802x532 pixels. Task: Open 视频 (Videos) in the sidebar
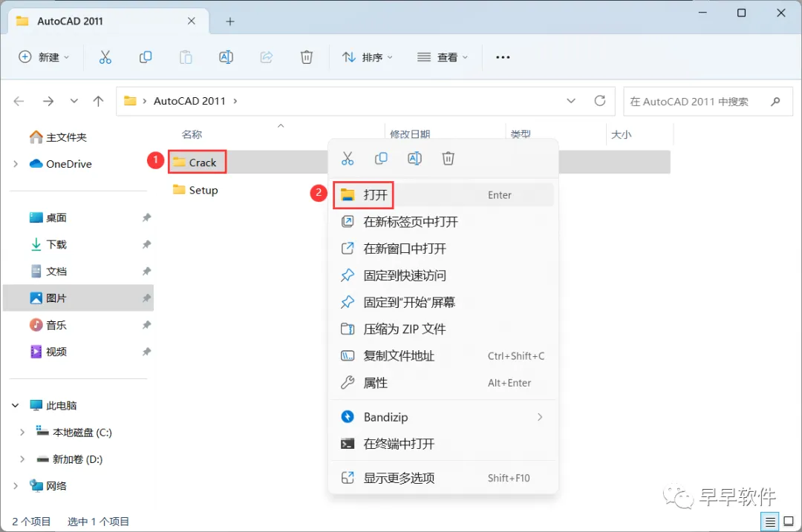pyautogui.click(x=48, y=352)
